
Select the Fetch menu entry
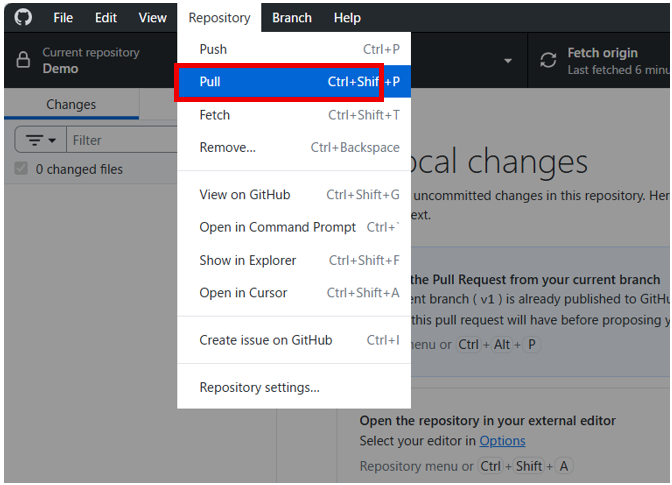(x=294, y=115)
